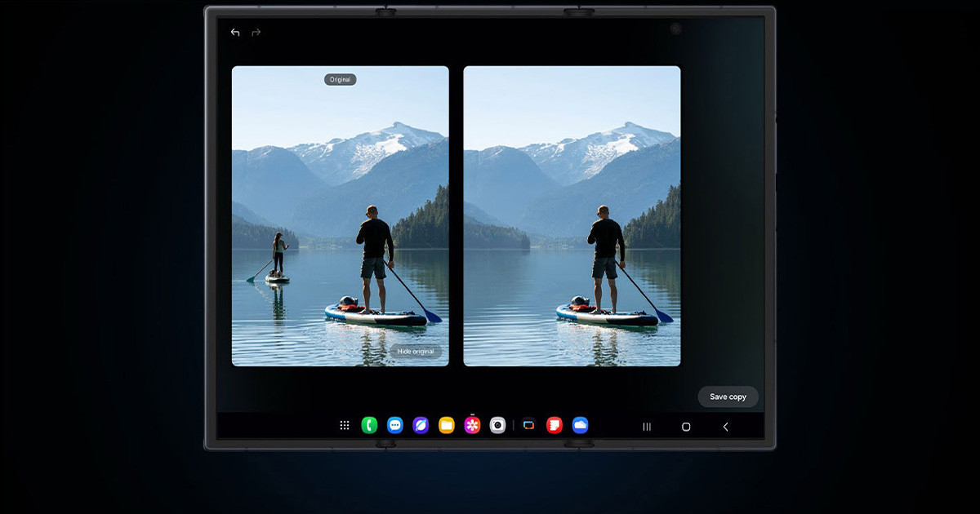The width and height of the screenshot is (980, 514).
Task: Click the Save copy button
Action: pos(728,397)
